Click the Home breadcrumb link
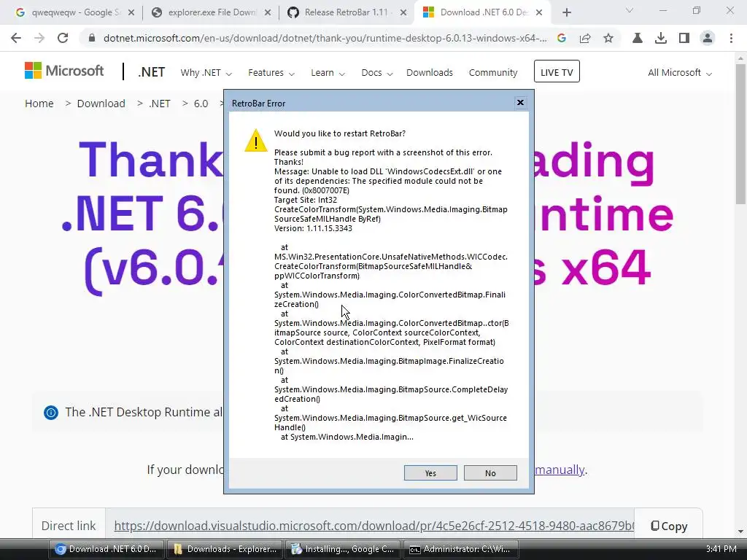This screenshot has height=560, width=747. (39, 104)
